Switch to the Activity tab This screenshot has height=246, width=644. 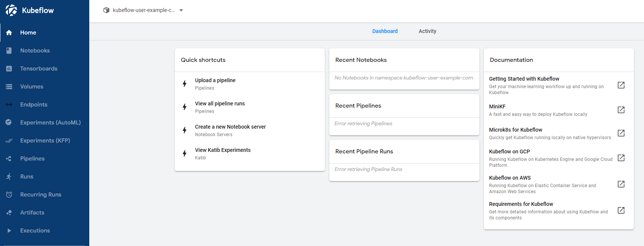(x=427, y=31)
